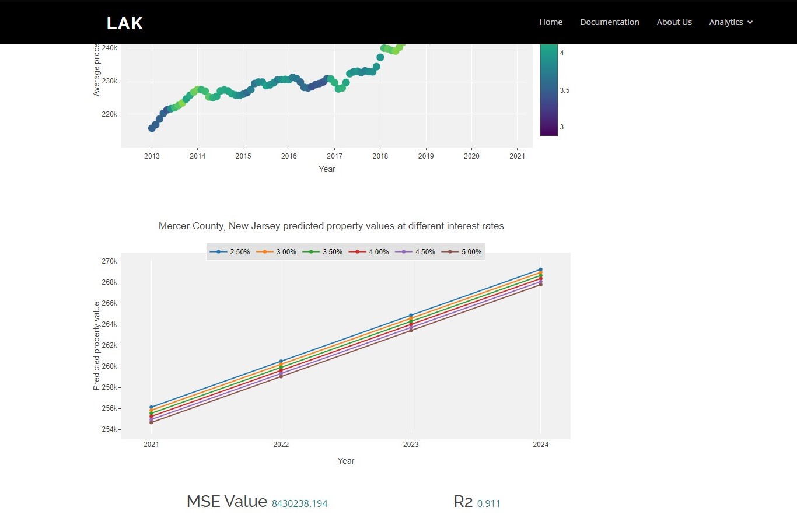
Task: Click the R2 value 0.911
Action: pyautogui.click(x=489, y=503)
